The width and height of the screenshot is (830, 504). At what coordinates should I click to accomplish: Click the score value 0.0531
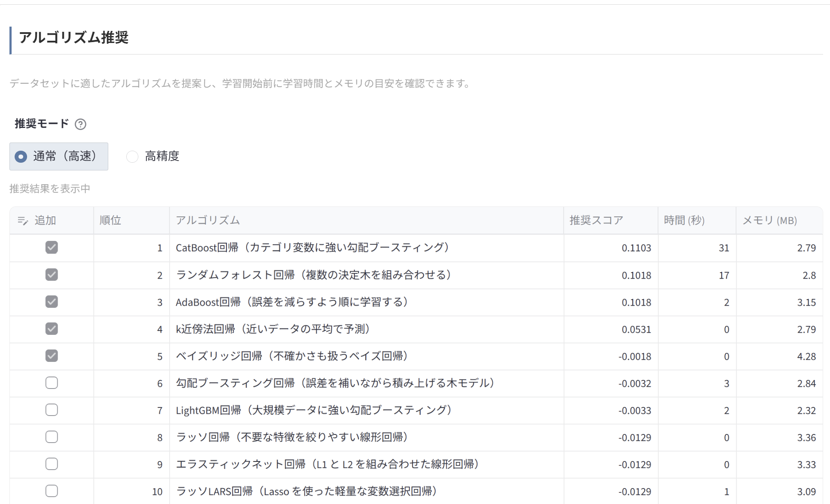coord(636,329)
